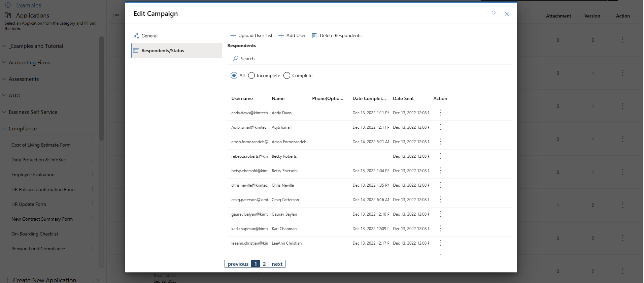The width and height of the screenshot is (644, 283).
Task: Open options for Cost of Living Estimate Form
Action: (x=93, y=144)
